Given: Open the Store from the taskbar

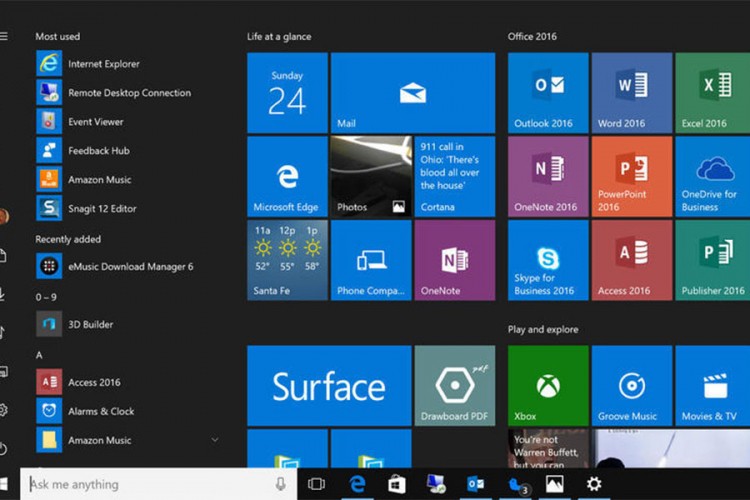Looking at the screenshot, I should pyautogui.click(x=397, y=484).
